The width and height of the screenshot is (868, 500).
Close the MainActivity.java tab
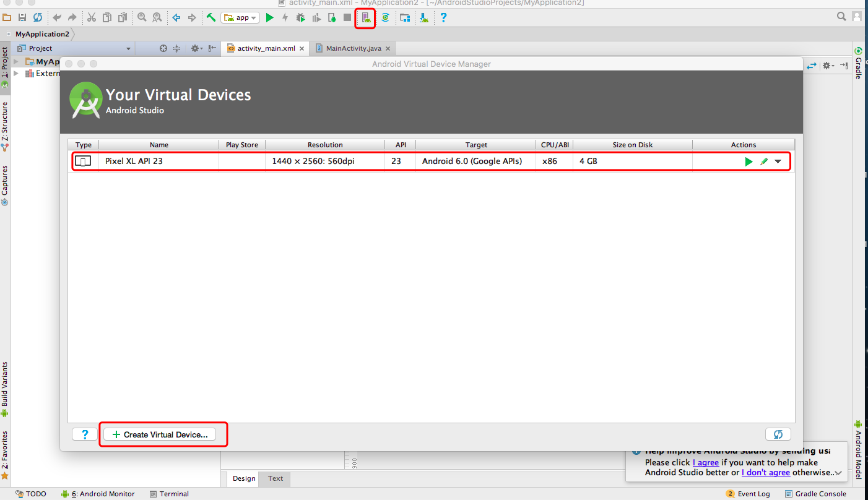388,48
